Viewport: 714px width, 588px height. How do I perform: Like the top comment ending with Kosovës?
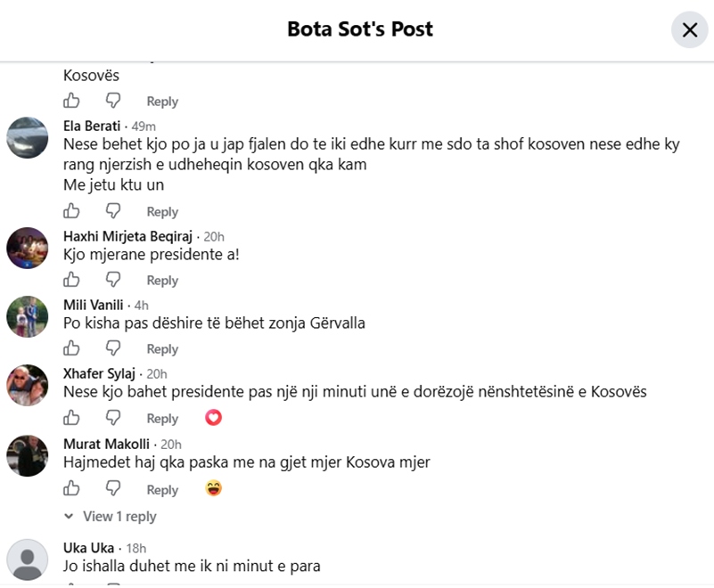click(x=71, y=100)
